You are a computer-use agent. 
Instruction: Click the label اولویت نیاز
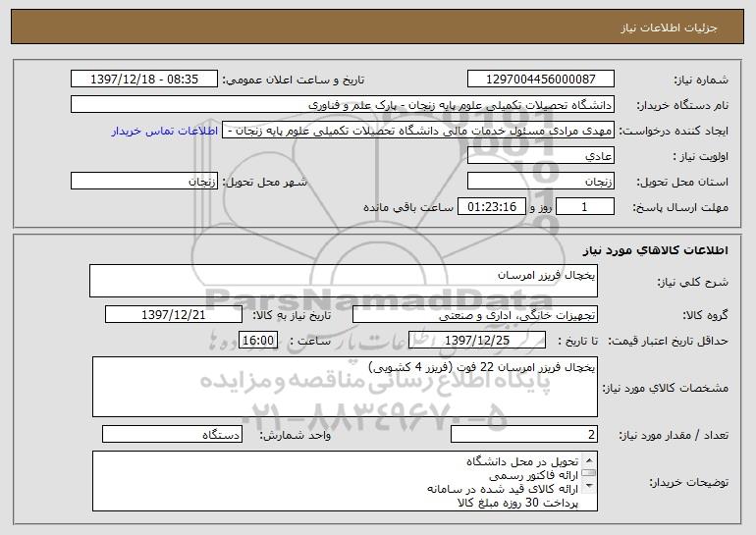tap(701, 157)
